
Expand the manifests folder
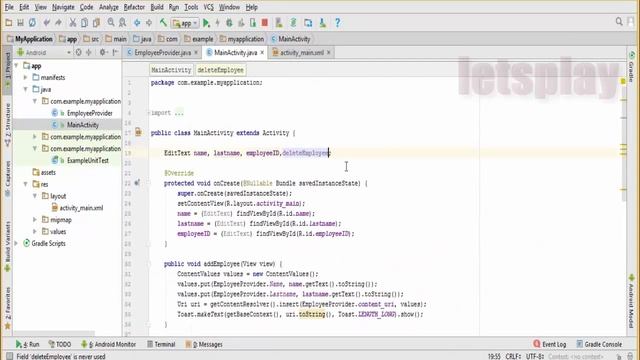point(26,78)
